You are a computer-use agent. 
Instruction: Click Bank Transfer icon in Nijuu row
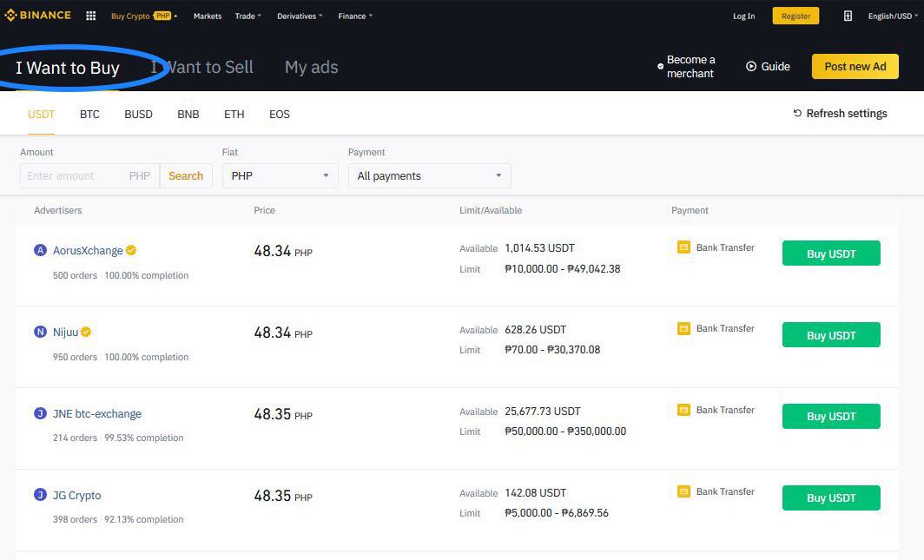(x=683, y=328)
